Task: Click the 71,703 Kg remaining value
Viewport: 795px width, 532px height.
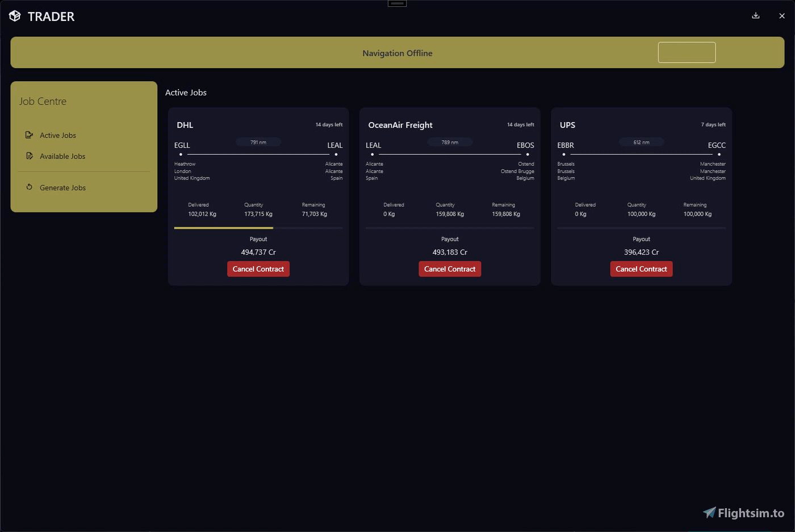Action: click(315, 214)
